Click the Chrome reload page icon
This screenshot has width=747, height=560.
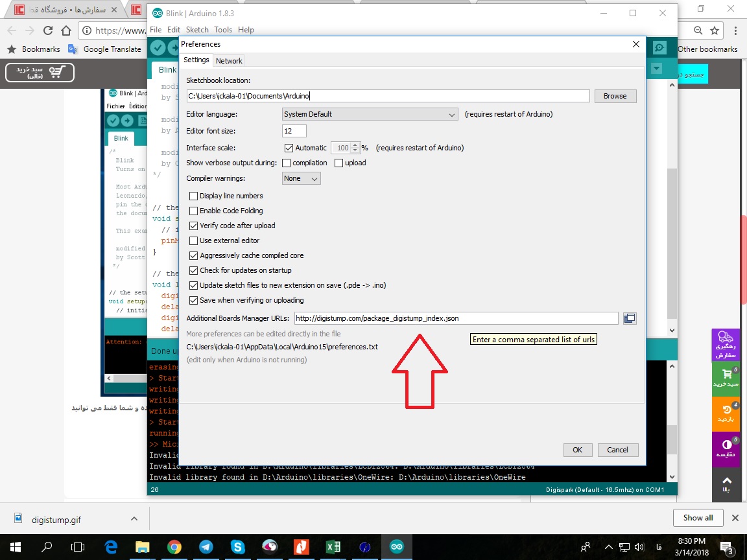pos(47,30)
